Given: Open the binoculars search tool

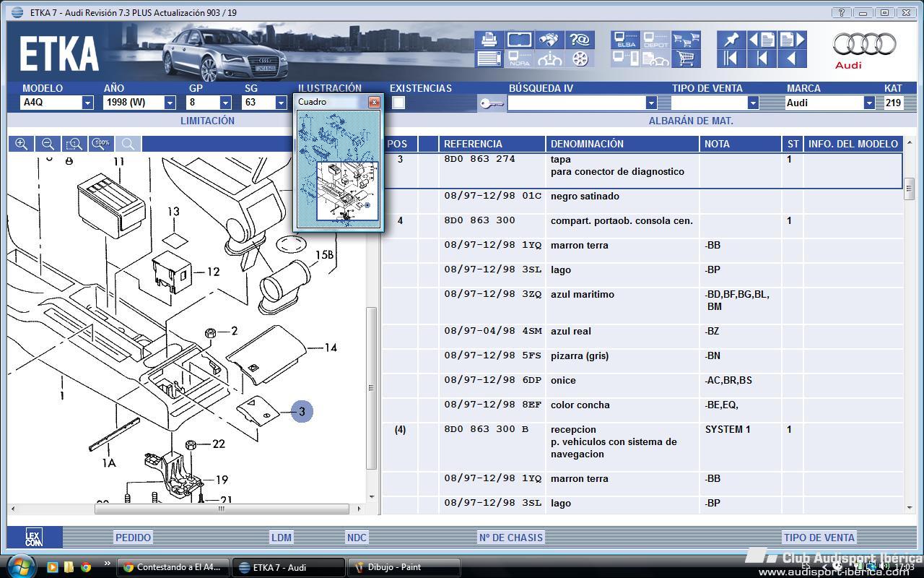Looking at the screenshot, I should pyautogui.click(x=550, y=40).
